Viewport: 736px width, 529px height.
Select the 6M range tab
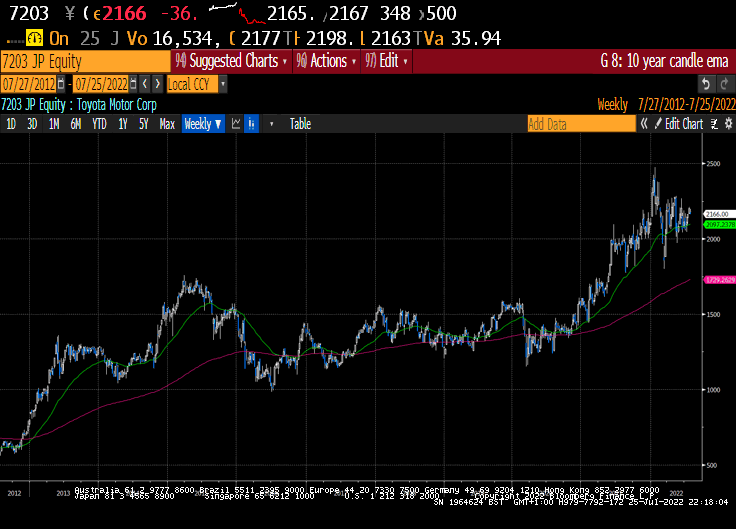point(76,124)
